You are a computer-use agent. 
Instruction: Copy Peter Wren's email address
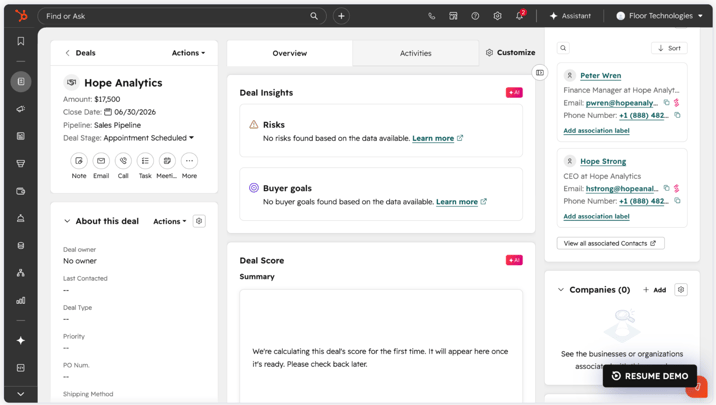pyautogui.click(x=666, y=103)
